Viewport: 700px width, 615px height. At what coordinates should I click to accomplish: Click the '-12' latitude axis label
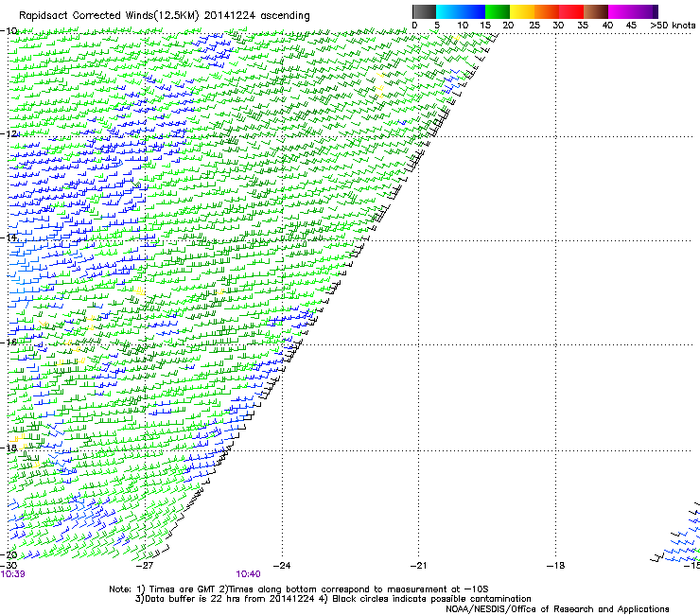9,134
